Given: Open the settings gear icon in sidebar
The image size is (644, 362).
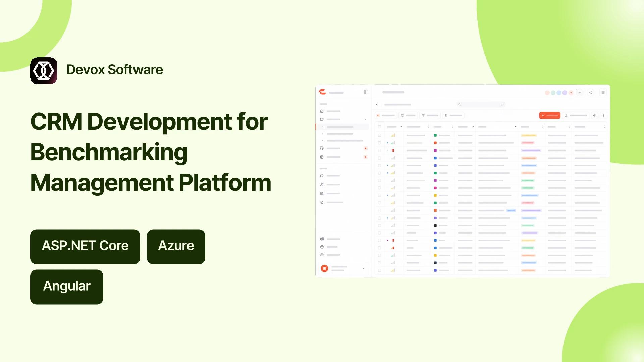Looking at the screenshot, I should coord(322,255).
